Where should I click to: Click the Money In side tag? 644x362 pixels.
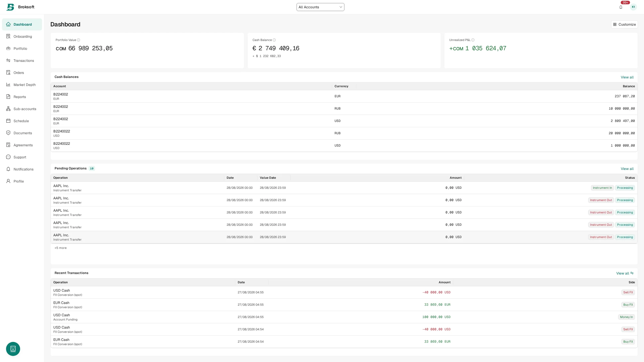626,317
